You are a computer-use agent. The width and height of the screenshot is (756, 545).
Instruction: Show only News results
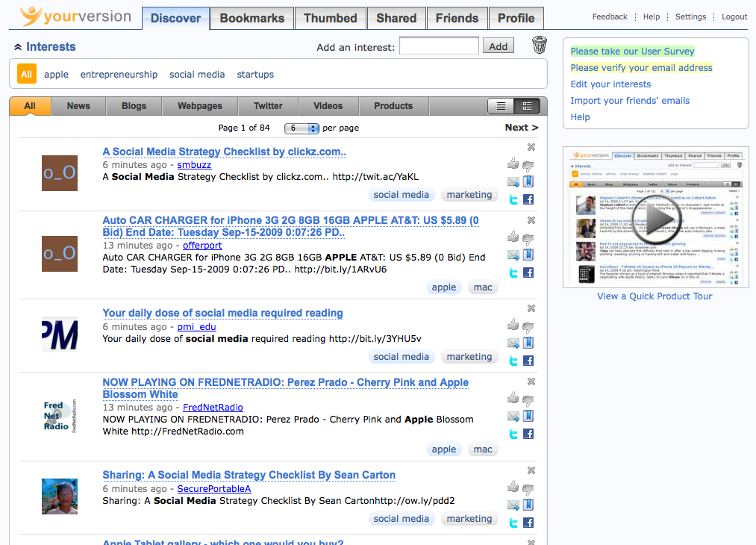[78, 106]
